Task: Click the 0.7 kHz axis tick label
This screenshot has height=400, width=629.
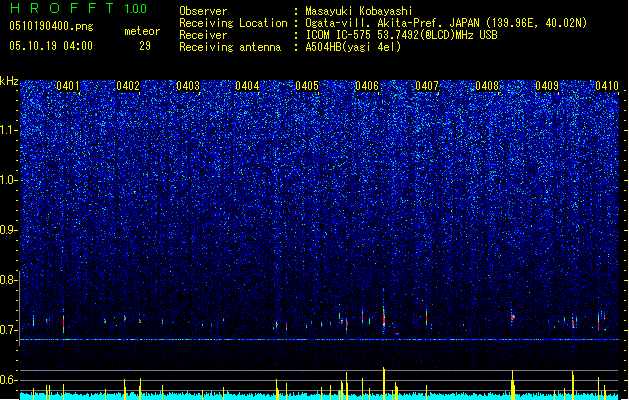Action: [x=9, y=330]
